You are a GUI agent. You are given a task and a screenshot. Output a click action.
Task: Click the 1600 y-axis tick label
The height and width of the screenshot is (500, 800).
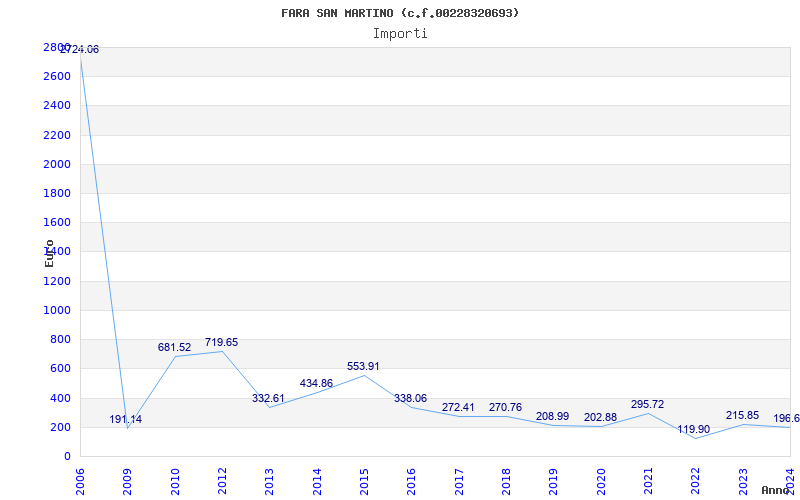[57, 222]
